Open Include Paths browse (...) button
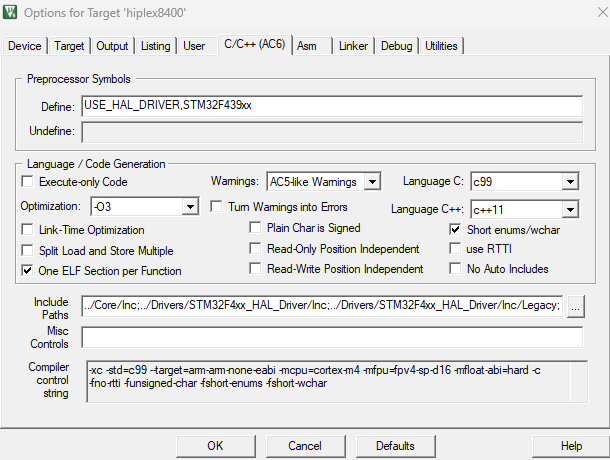The width and height of the screenshot is (610, 460). pos(575,306)
